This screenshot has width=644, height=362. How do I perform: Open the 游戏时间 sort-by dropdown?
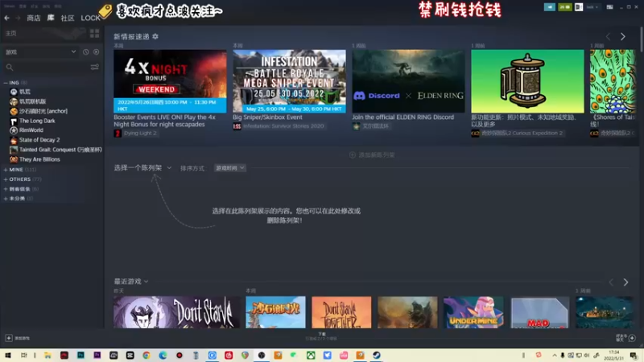click(x=230, y=168)
